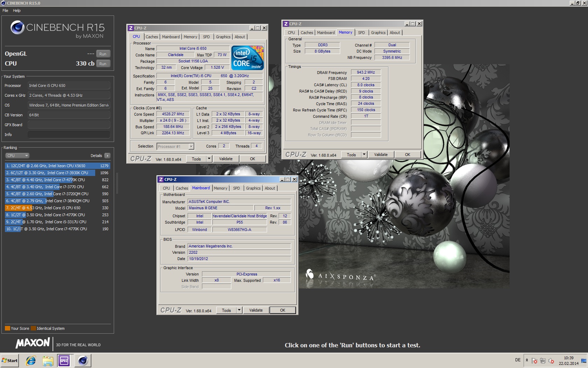Open the Help menu
Screen dimensions: 588x368
[x=17, y=11]
